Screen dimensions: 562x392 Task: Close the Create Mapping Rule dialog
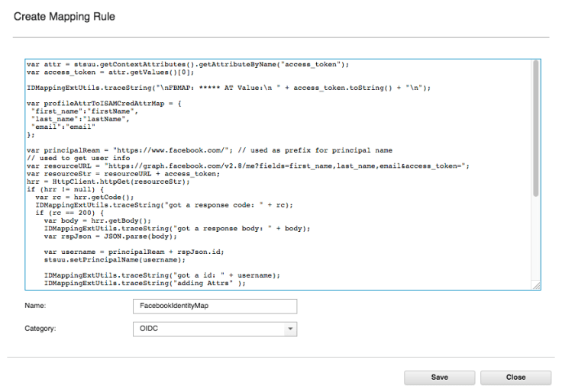click(x=515, y=377)
